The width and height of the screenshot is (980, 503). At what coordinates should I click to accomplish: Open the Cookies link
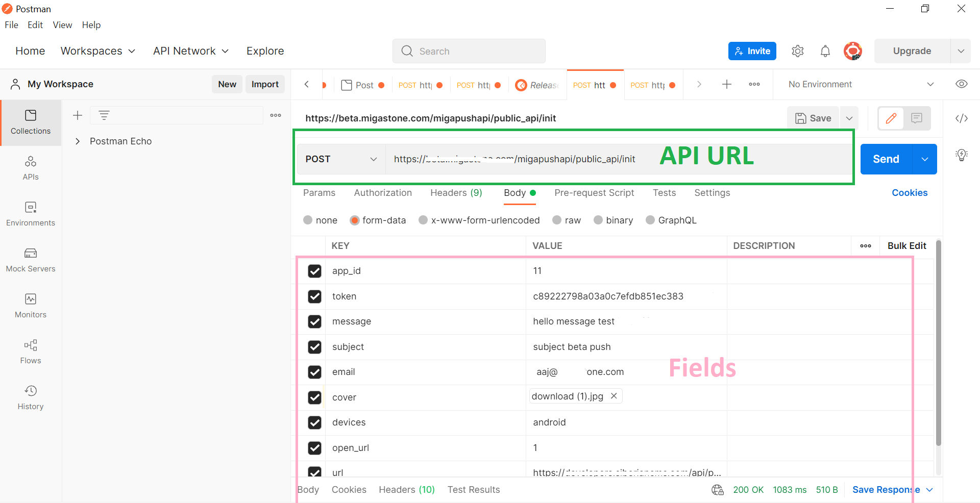click(x=910, y=193)
